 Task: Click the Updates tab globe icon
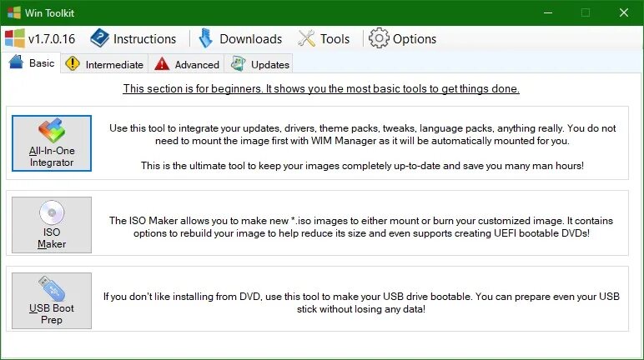click(239, 63)
